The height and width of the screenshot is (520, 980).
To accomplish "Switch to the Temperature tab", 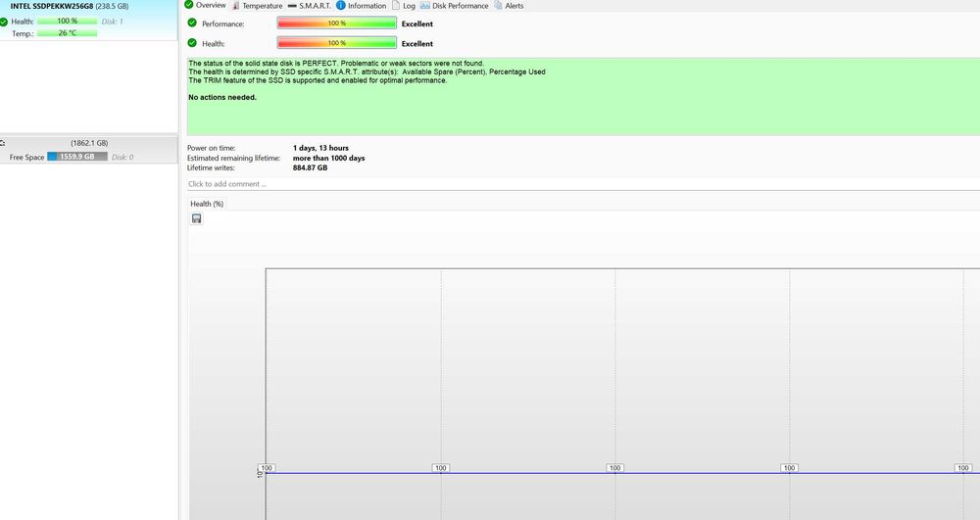I will click(257, 6).
